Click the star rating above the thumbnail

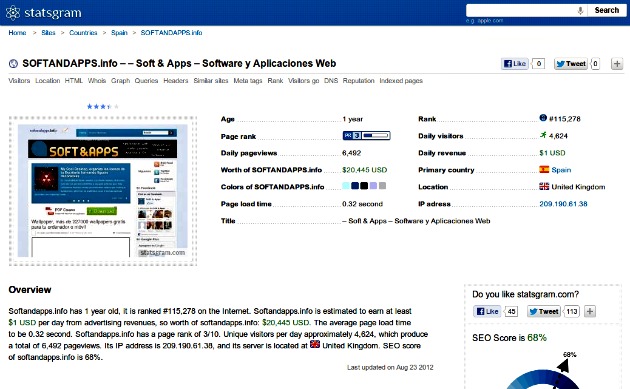(x=102, y=106)
